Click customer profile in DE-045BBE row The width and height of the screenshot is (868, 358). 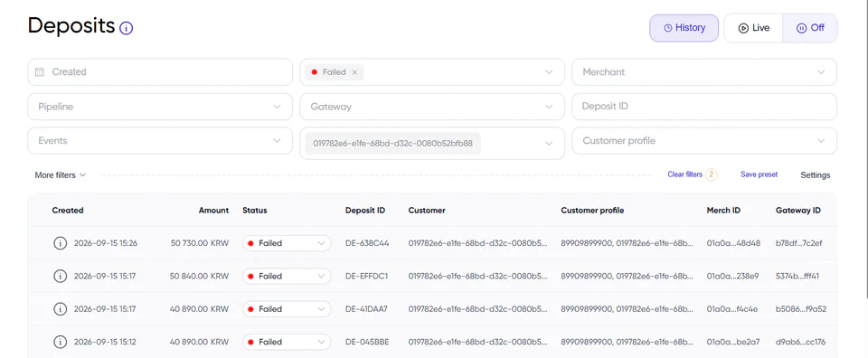click(x=627, y=342)
